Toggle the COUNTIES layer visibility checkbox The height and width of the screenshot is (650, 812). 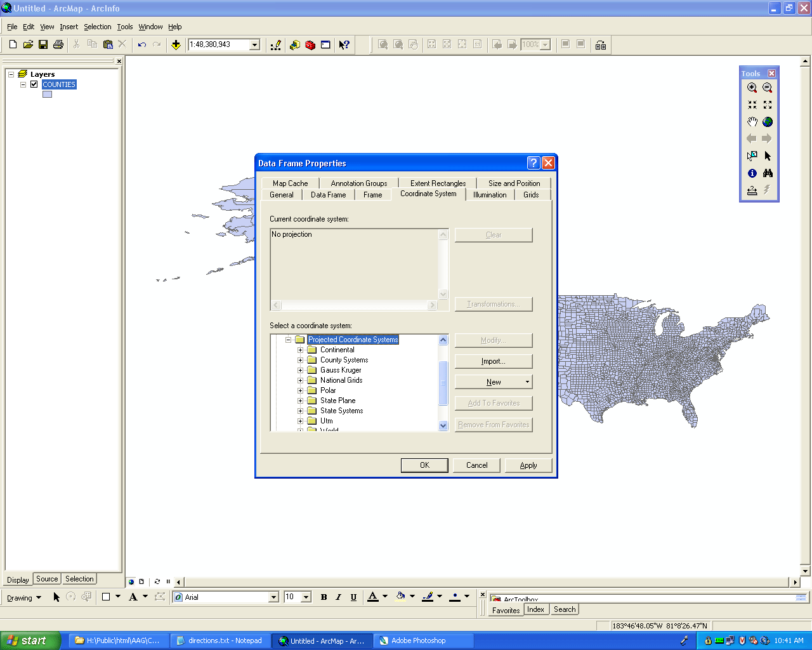coord(34,84)
